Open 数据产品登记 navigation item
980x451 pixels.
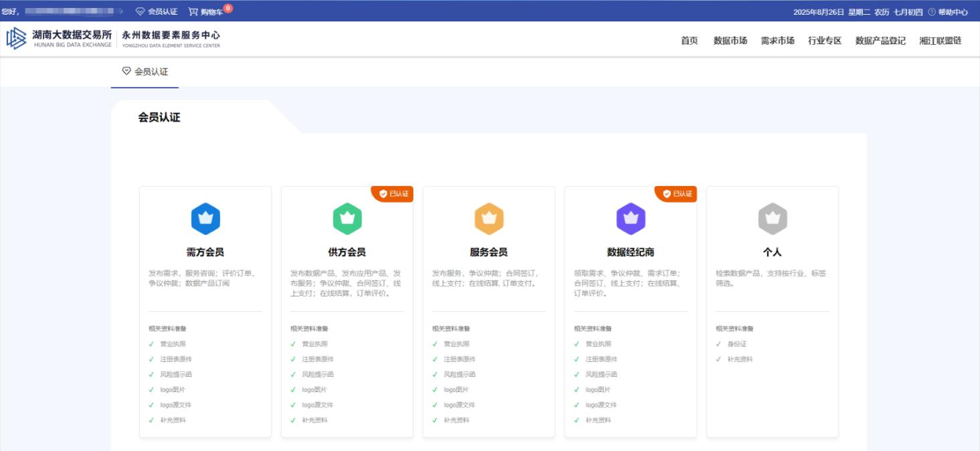[880, 40]
